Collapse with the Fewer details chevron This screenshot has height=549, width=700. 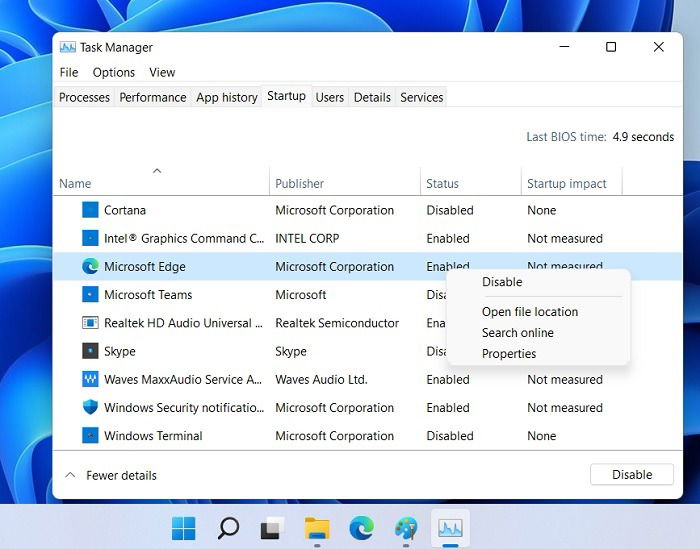pos(70,475)
